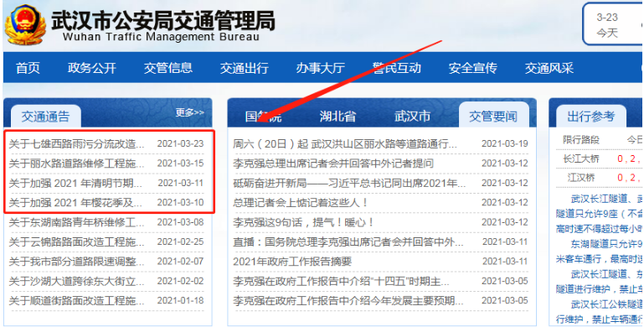Screen dimensions: 644x327
Task: Click the 限行路段 column header
Action: tap(580, 140)
